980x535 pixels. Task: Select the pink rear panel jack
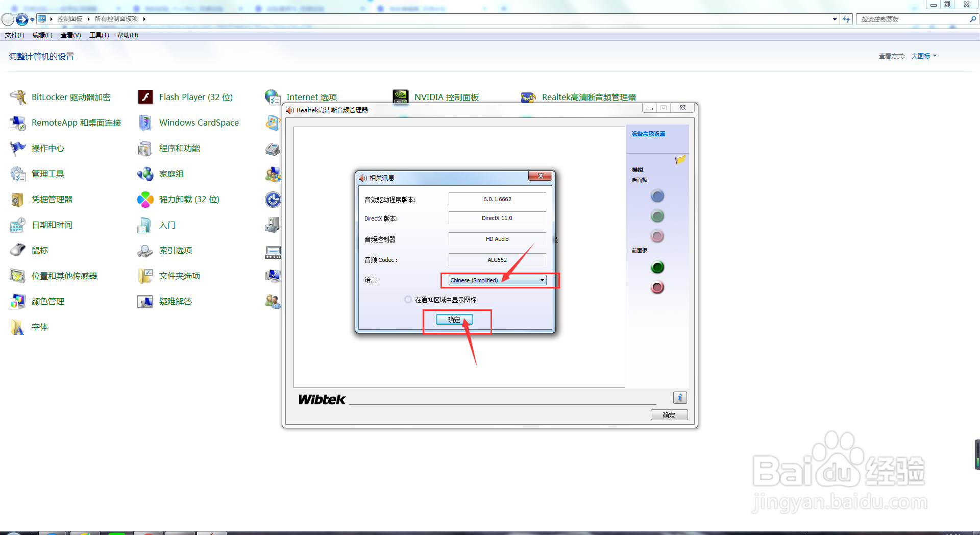[657, 236]
